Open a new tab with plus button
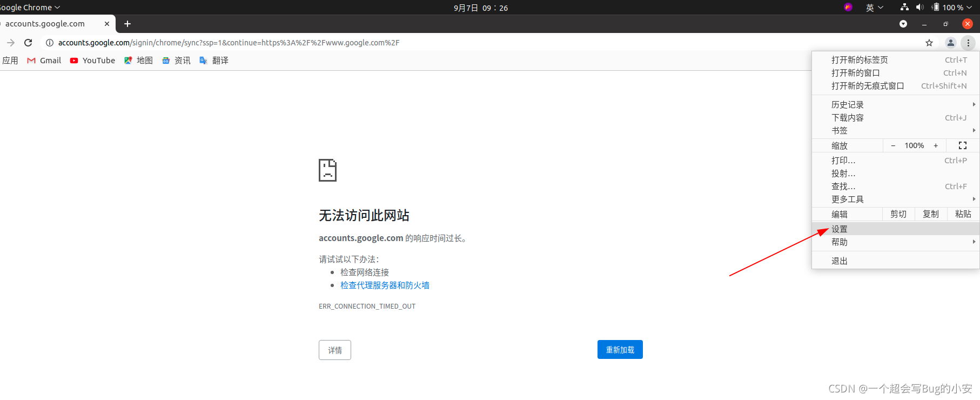This screenshot has width=980, height=400. (x=127, y=24)
